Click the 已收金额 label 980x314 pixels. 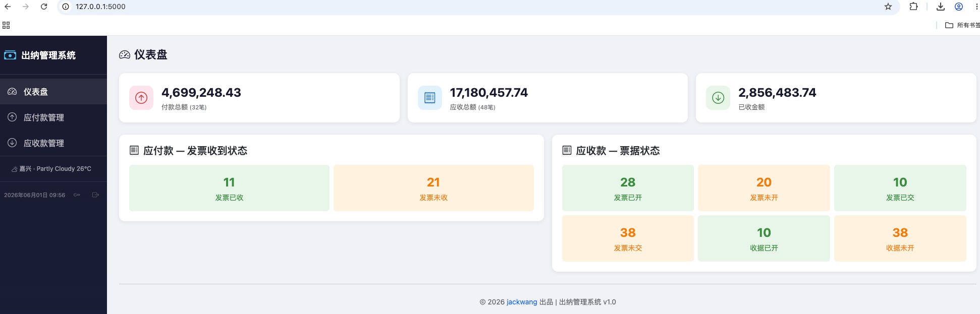[x=751, y=107]
